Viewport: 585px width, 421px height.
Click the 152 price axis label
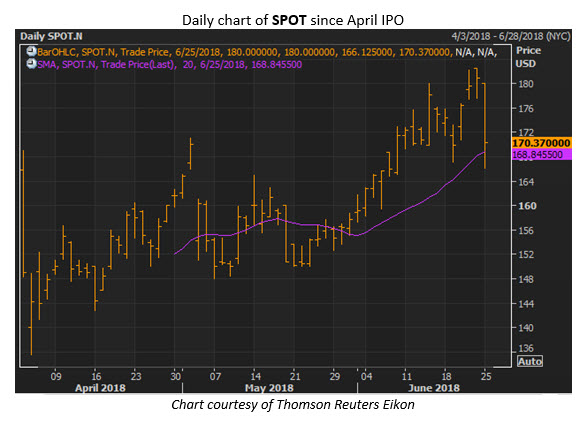pos(526,254)
